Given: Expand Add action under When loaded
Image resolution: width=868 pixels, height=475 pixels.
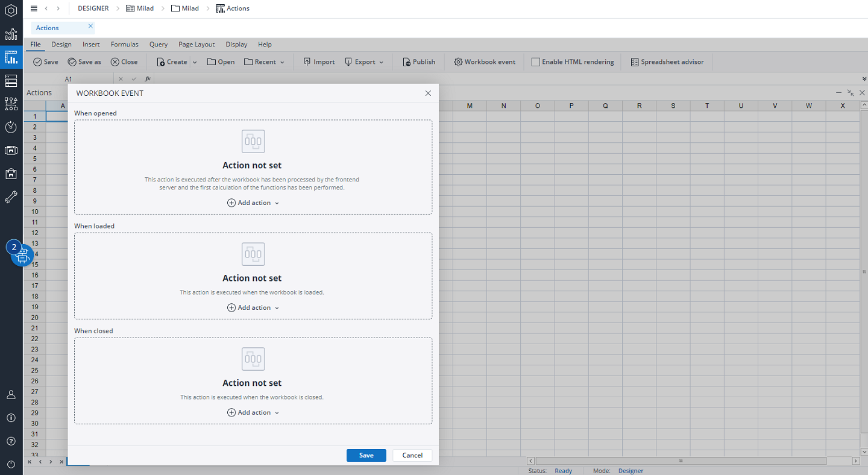Looking at the screenshot, I should pos(253,308).
